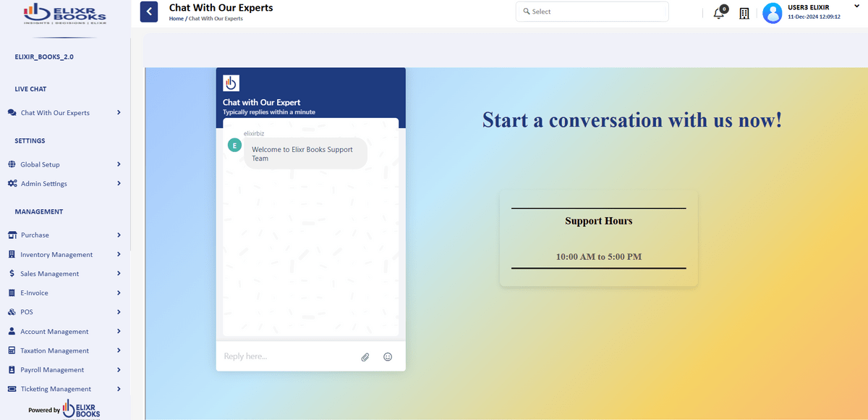Click the back arrow button
The height and width of the screenshot is (420, 868).
tap(149, 12)
